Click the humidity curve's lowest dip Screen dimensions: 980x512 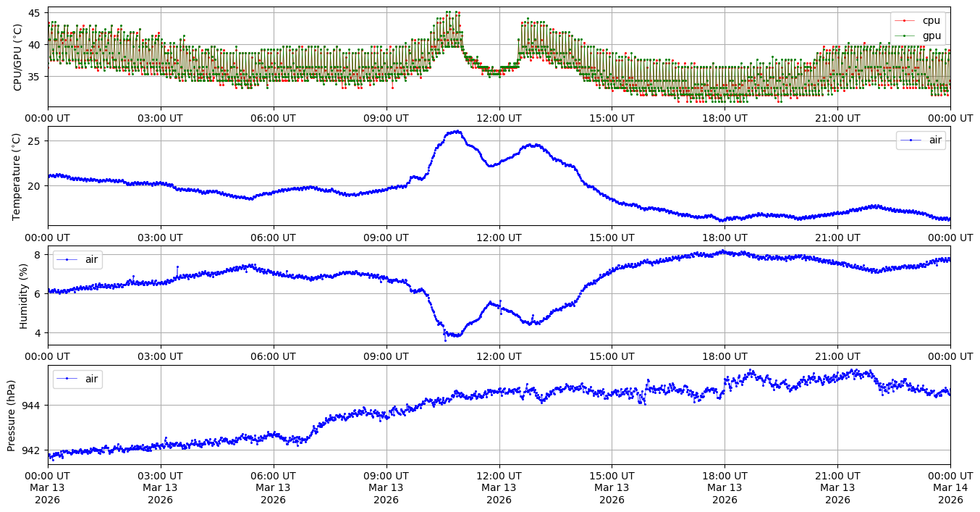tap(446, 340)
